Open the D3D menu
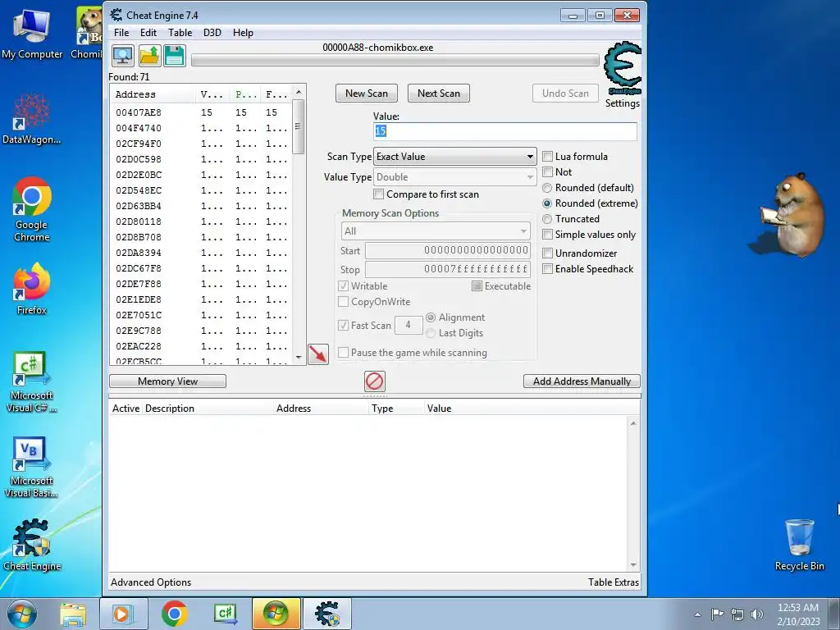 pyautogui.click(x=212, y=33)
